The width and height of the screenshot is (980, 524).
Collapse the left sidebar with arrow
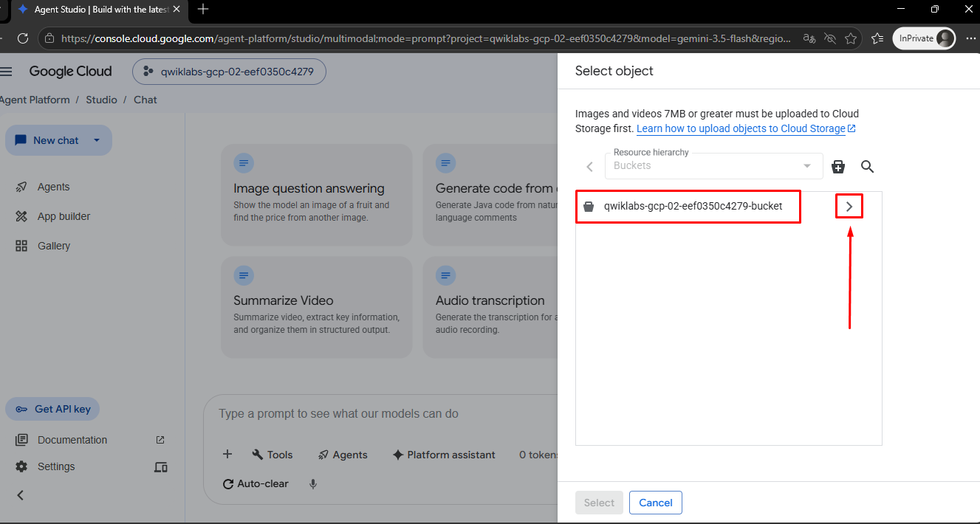[21, 495]
